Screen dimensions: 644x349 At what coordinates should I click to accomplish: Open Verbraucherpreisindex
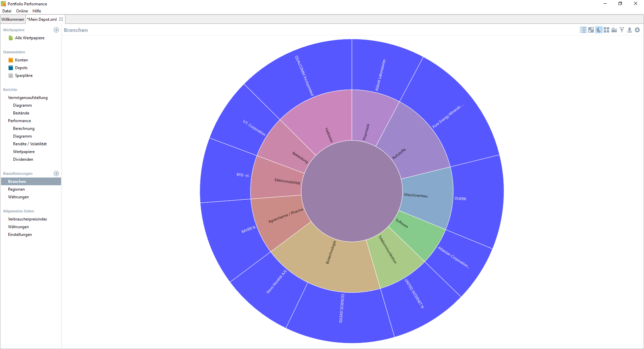(28, 219)
